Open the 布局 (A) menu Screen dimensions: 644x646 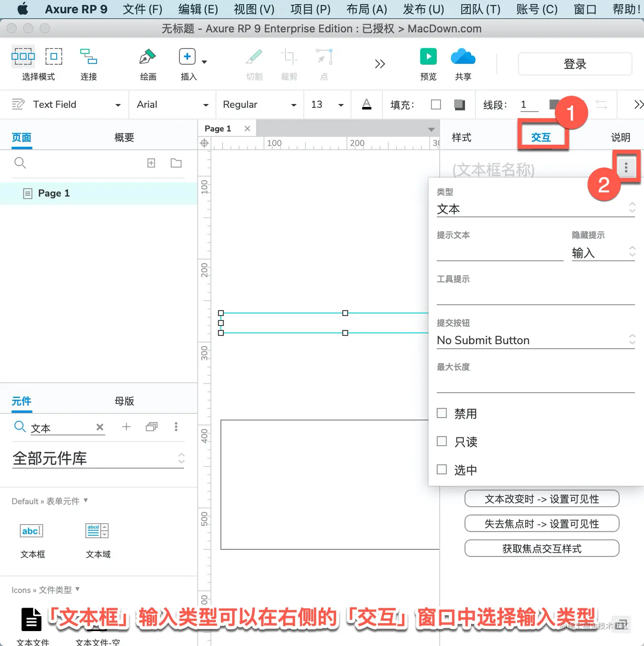tap(367, 9)
